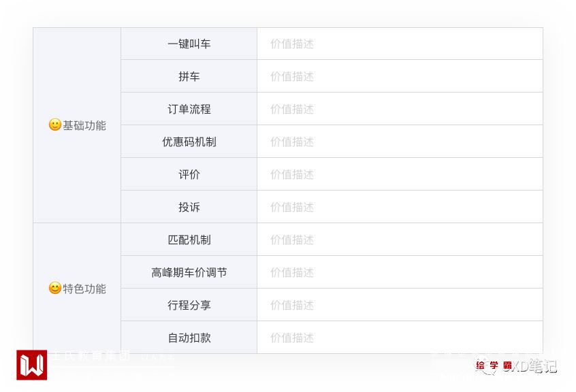This screenshot has width=576, height=392.
Task: Select the 行程分享 feature cell
Action: coord(189,305)
